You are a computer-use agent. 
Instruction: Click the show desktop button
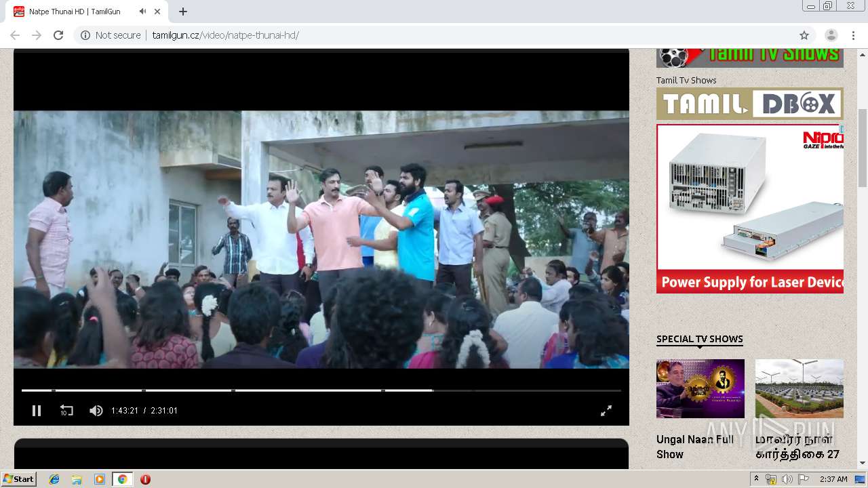pyautogui.click(x=861, y=479)
